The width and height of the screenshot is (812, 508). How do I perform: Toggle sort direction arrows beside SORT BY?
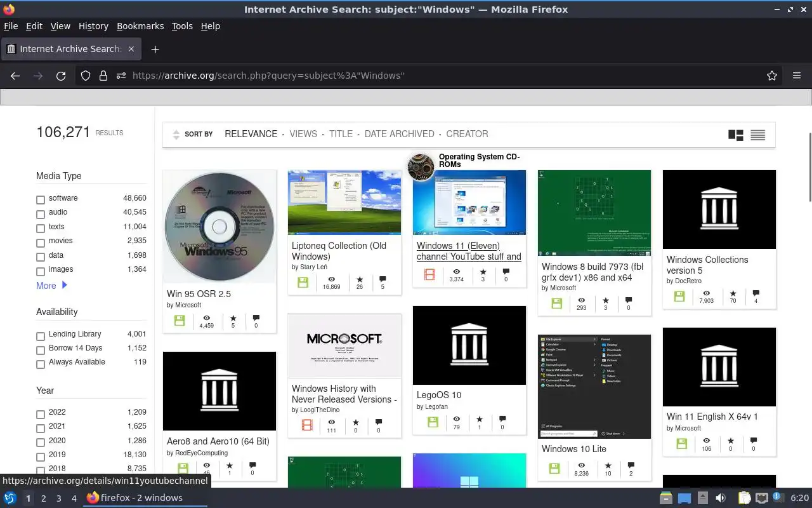176,135
